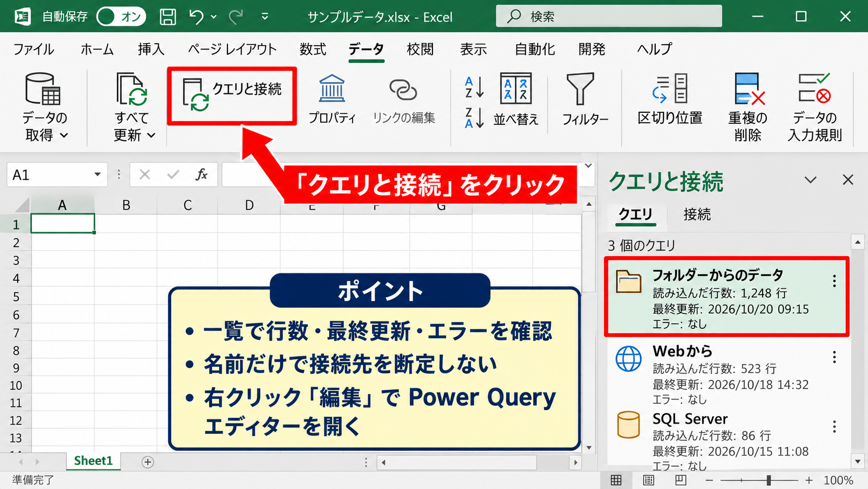Select column C header
Screen dimensions: 868x489
pos(187,205)
